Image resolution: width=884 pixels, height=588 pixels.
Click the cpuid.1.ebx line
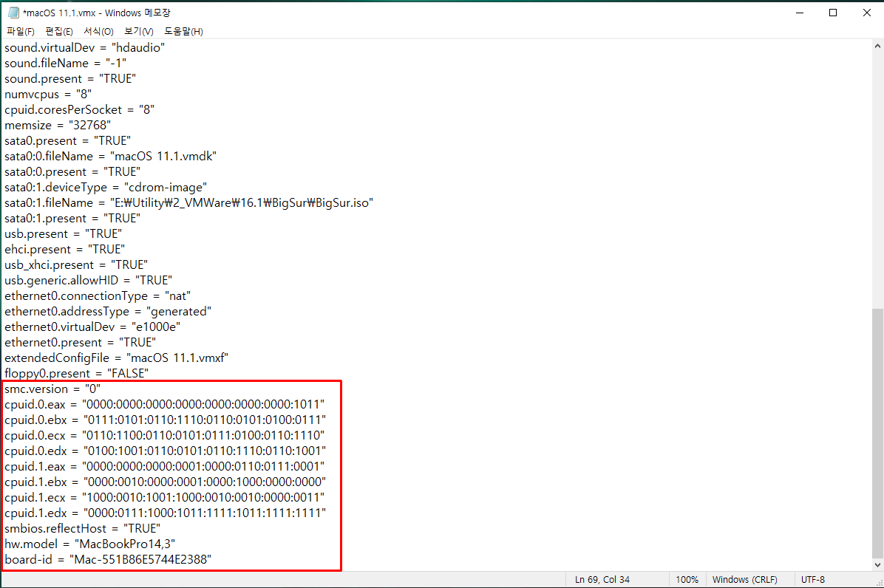pos(165,482)
